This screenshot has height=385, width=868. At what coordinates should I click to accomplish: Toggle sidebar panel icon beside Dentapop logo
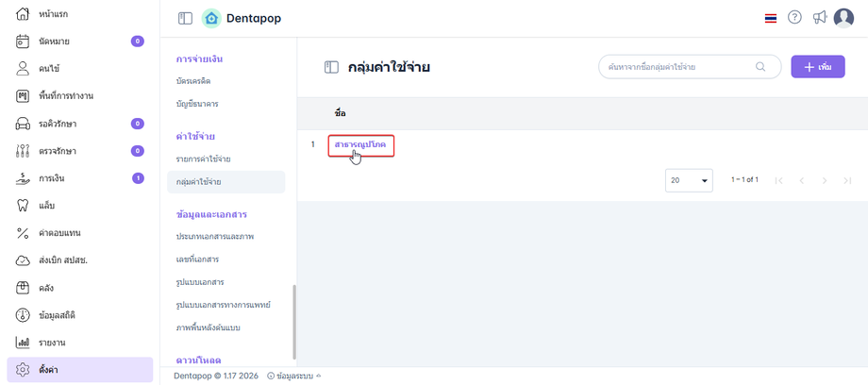185,18
